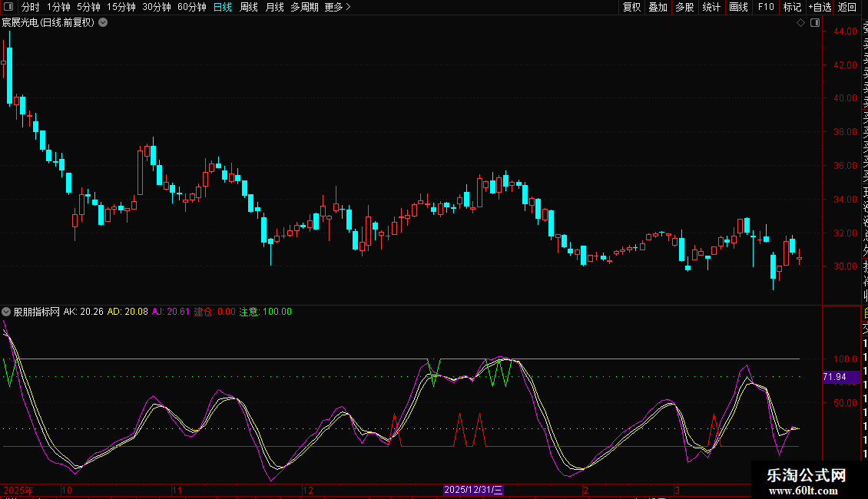Click the 标记 mark button
This screenshot has height=499, width=868.
coord(792,7)
